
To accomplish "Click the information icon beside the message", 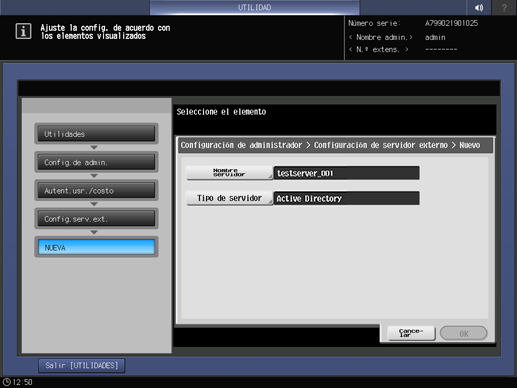I will click(23, 31).
